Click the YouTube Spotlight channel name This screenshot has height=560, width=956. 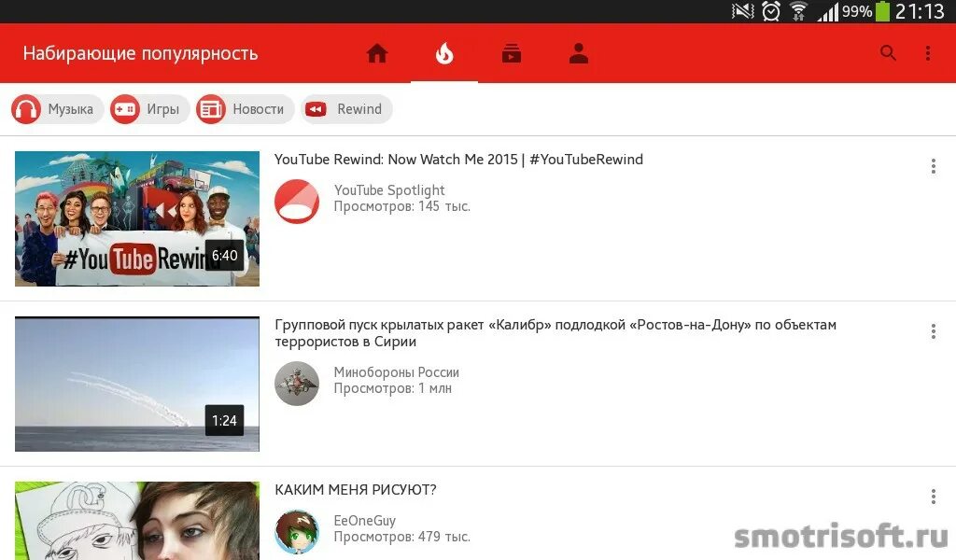click(x=389, y=190)
